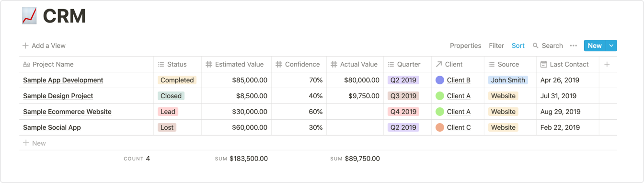Click the Search magnifier icon
The height and width of the screenshot is (183, 644).
click(536, 46)
